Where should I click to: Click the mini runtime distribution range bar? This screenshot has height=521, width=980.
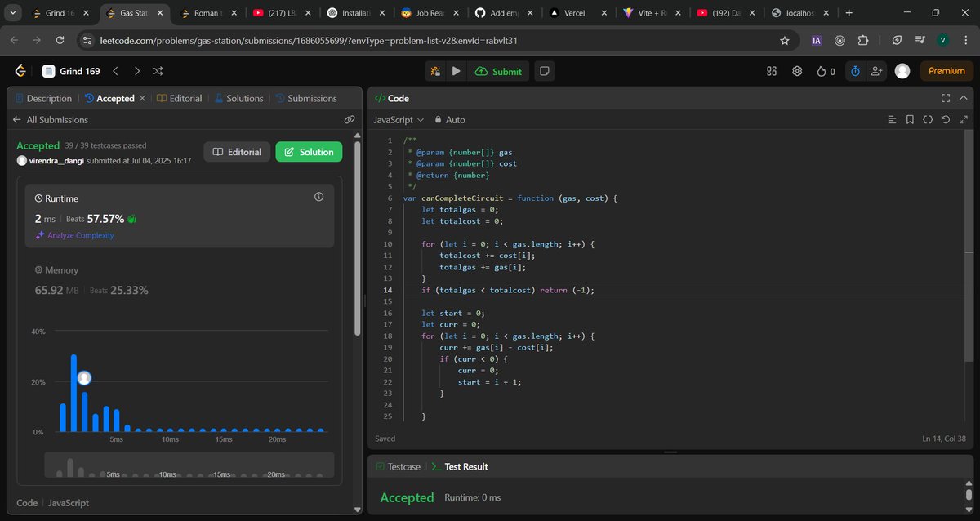tap(189, 465)
